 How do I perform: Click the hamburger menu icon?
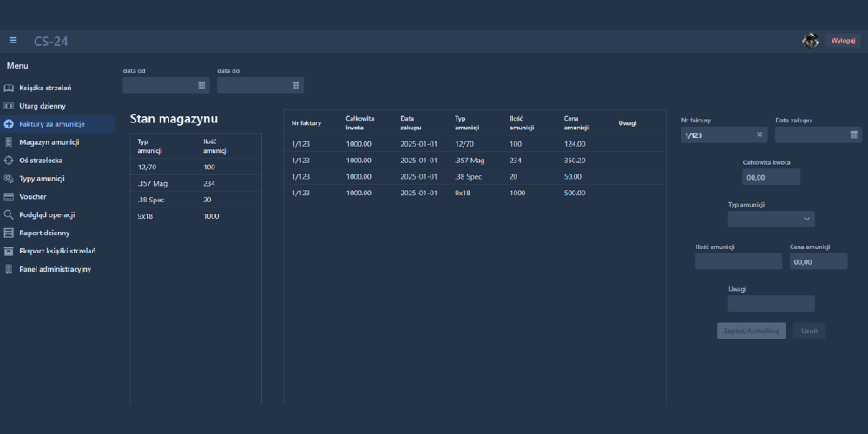click(x=13, y=40)
